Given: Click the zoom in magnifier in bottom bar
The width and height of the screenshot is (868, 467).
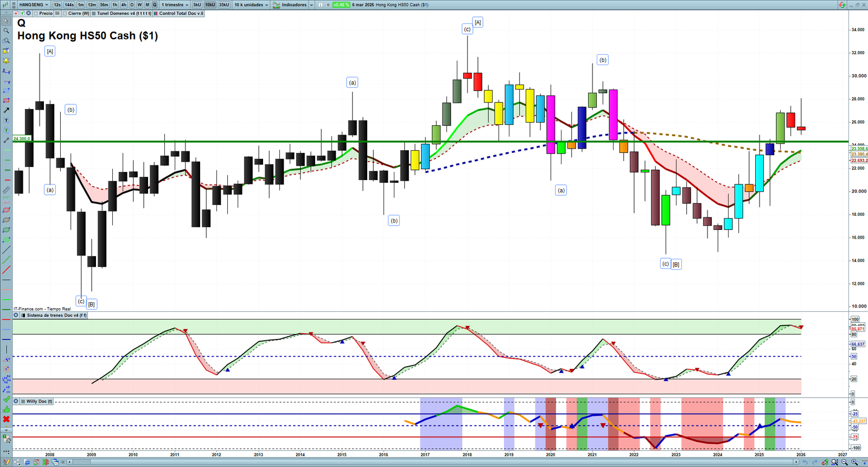Looking at the screenshot, I should click(854, 462).
